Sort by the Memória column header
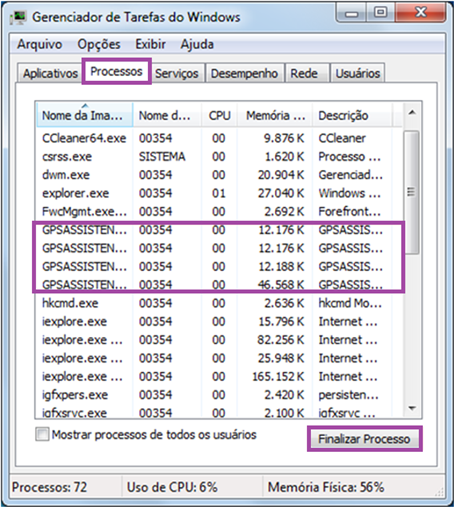454x507 pixels. click(275, 115)
